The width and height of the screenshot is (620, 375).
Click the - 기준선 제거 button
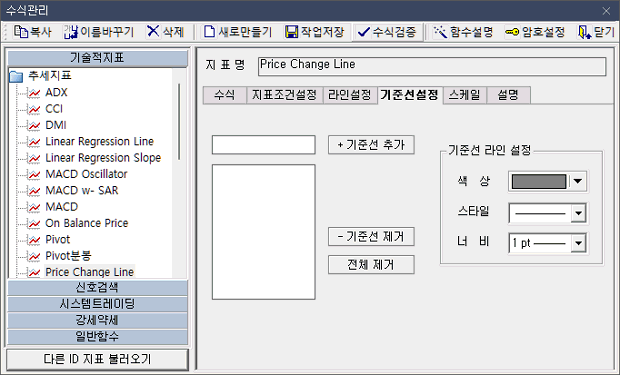coord(371,237)
